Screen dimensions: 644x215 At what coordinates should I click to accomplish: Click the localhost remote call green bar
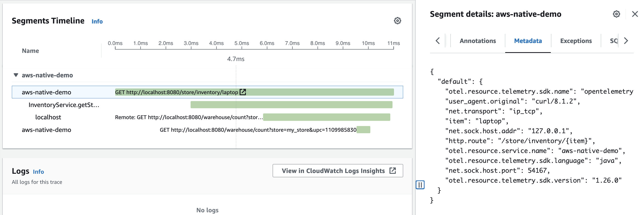[326, 117]
